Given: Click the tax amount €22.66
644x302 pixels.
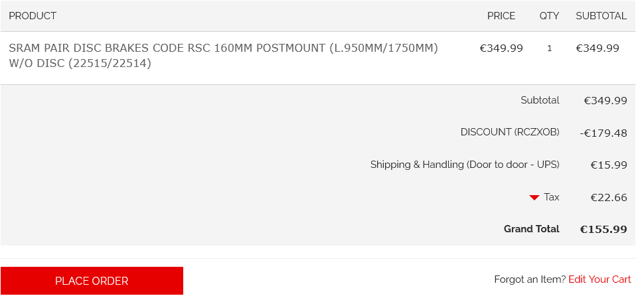Looking at the screenshot, I should [x=609, y=198].
